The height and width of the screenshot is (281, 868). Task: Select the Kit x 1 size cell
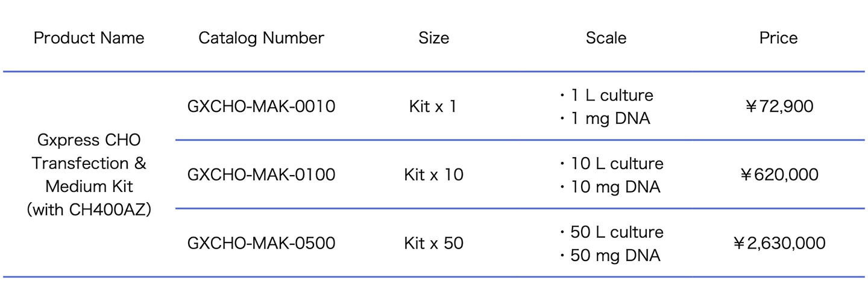click(x=433, y=107)
